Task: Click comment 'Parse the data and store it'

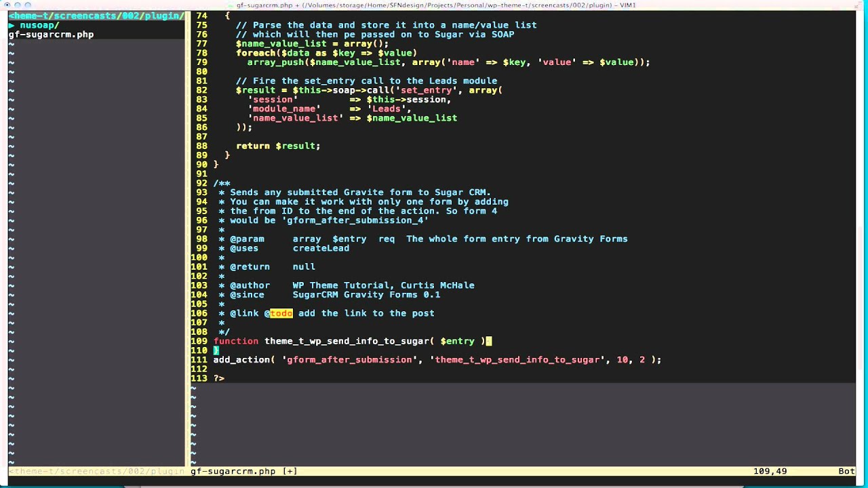Action: point(386,25)
